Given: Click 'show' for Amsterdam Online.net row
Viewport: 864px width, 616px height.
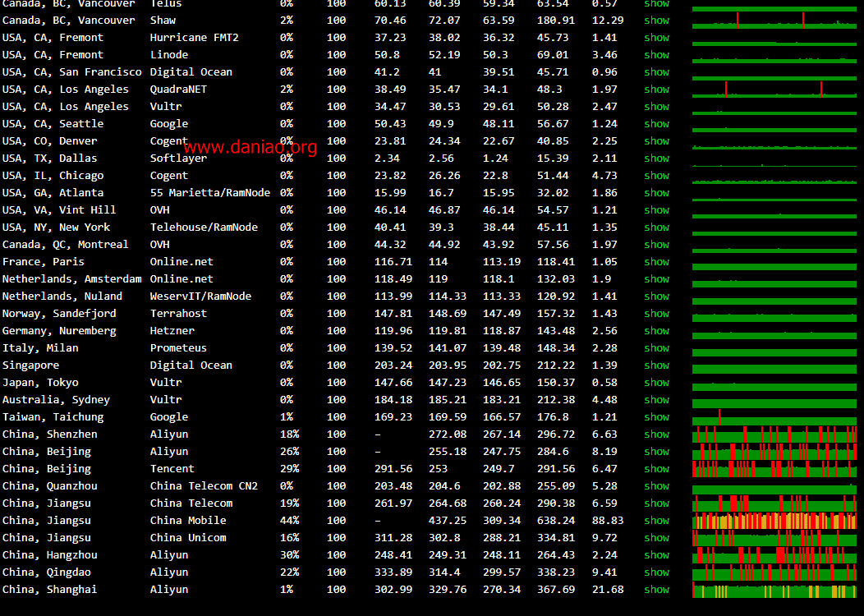Looking at the screenshot, I should [x=657, y=279].
